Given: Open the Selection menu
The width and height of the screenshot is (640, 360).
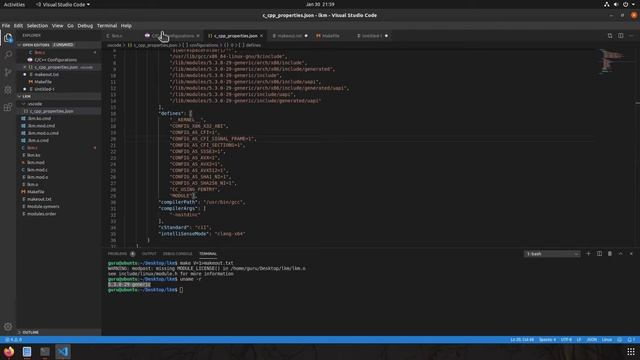Looking at the screenshot, I should 37,25.
